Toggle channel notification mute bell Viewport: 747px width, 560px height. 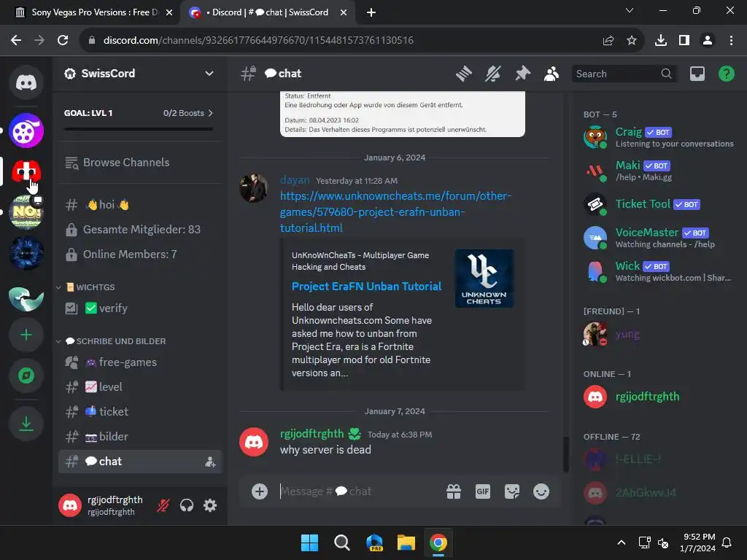click(x=493, y=74)
